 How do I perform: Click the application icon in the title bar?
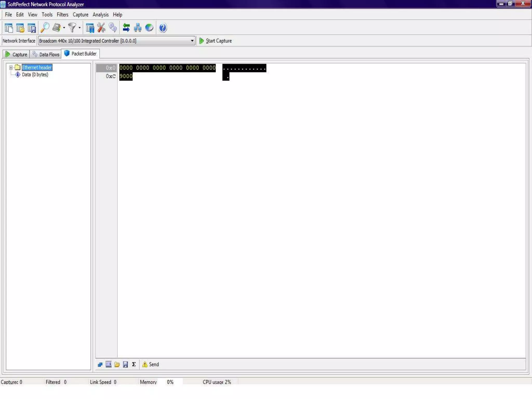(3, 4)
